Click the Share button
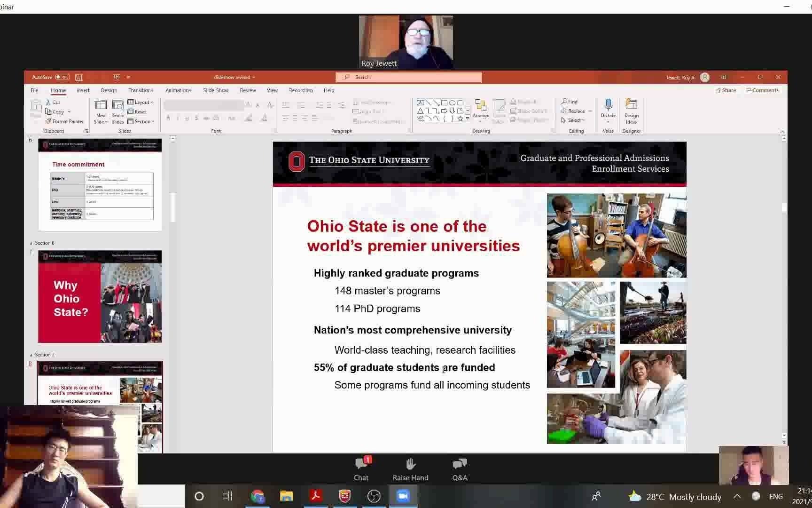Image resolution: width=812 pixels, height=508 pixels. pos(726,90)
